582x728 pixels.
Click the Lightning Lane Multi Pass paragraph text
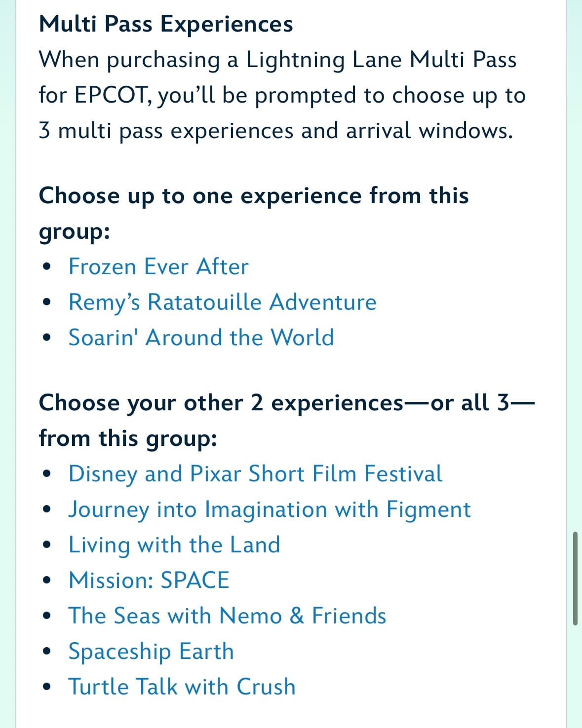282,95
